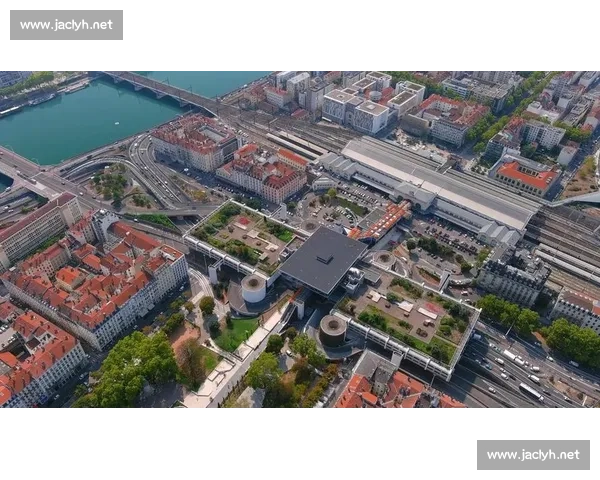The image size is (600, 480).
Task: Click the orange striped canopy by the station
Action: point(383,221)
